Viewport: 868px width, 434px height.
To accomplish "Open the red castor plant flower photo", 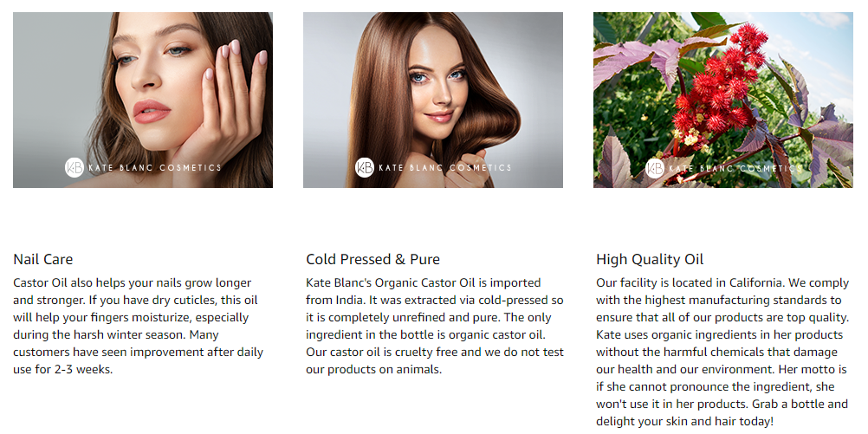I will [723, 100].
